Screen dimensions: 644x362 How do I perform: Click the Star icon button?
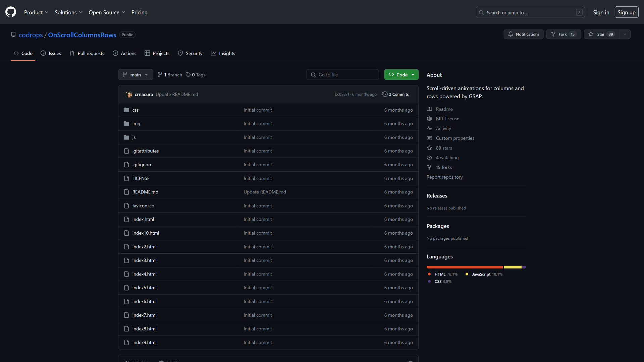[x=591, y=34]
